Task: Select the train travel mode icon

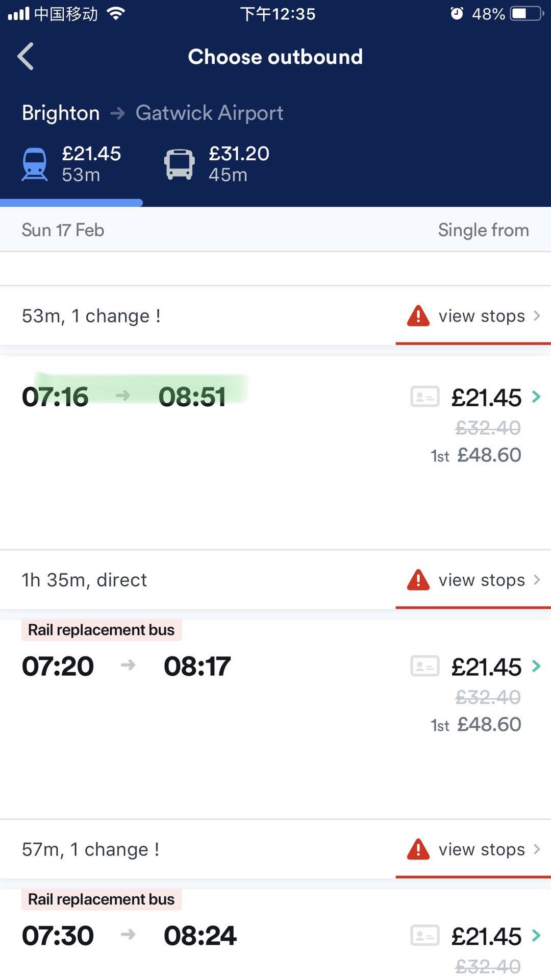Action: (x=35, y=164)
